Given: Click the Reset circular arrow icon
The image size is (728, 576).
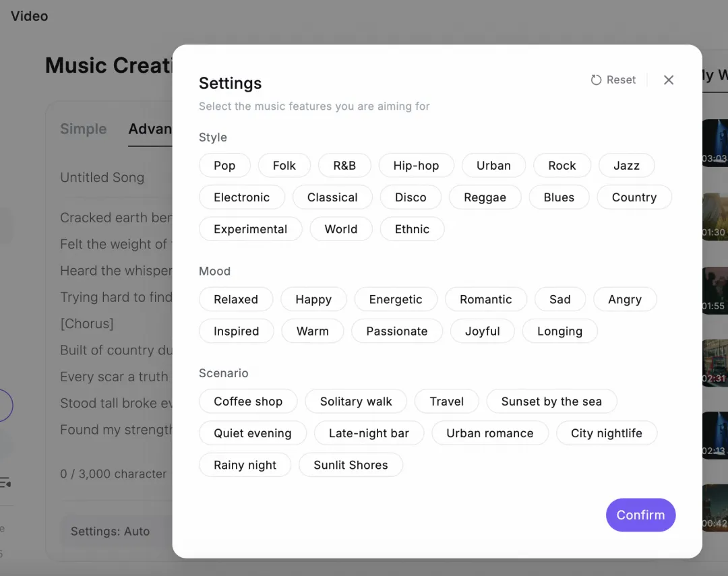Looking at the screenshot, I should (596, 80).
